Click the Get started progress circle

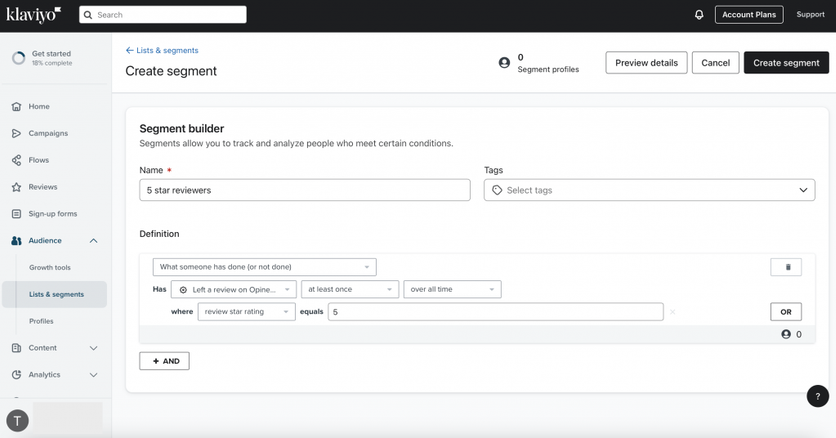pos(19,58)
